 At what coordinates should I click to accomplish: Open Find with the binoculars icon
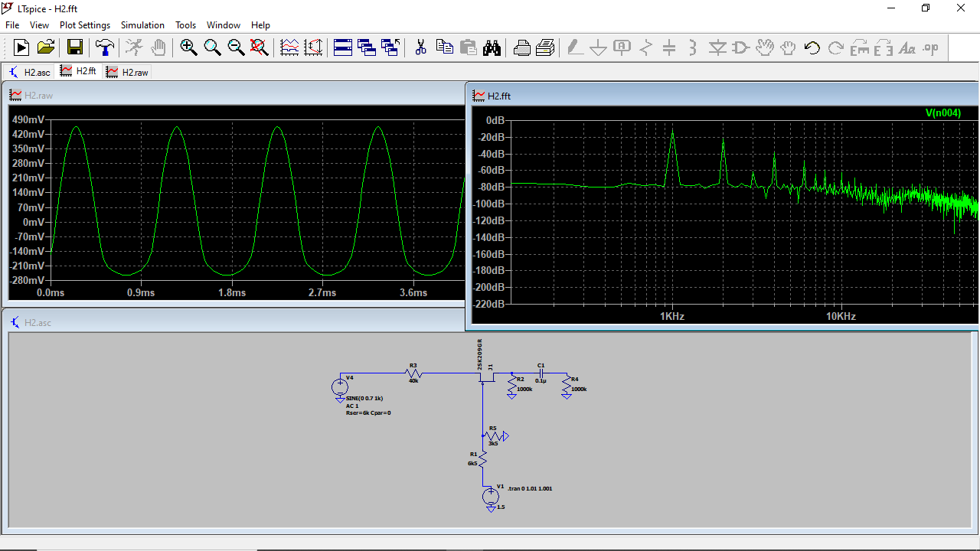tap(492, 47)
